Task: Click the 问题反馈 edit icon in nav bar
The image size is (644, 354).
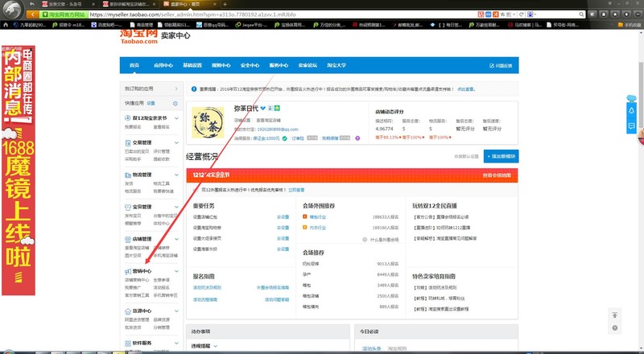Action: point(492,66)
